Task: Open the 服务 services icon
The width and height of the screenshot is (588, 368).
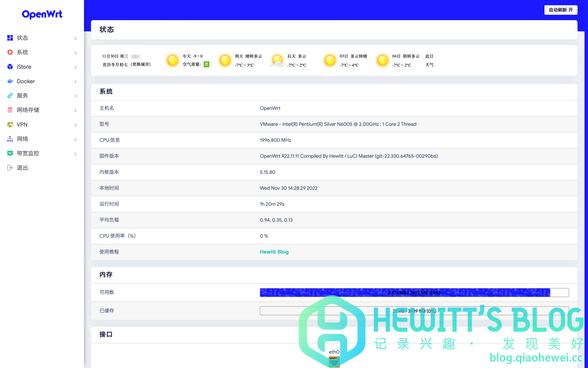Action: [10, 95]
